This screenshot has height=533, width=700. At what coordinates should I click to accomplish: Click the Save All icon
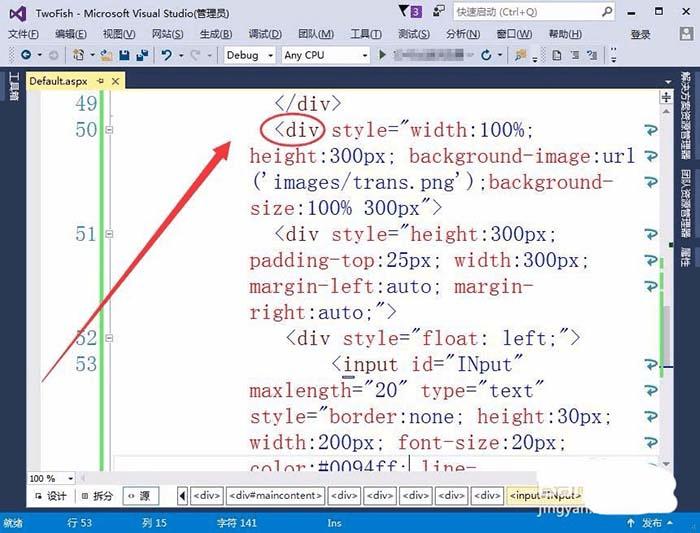142,55
